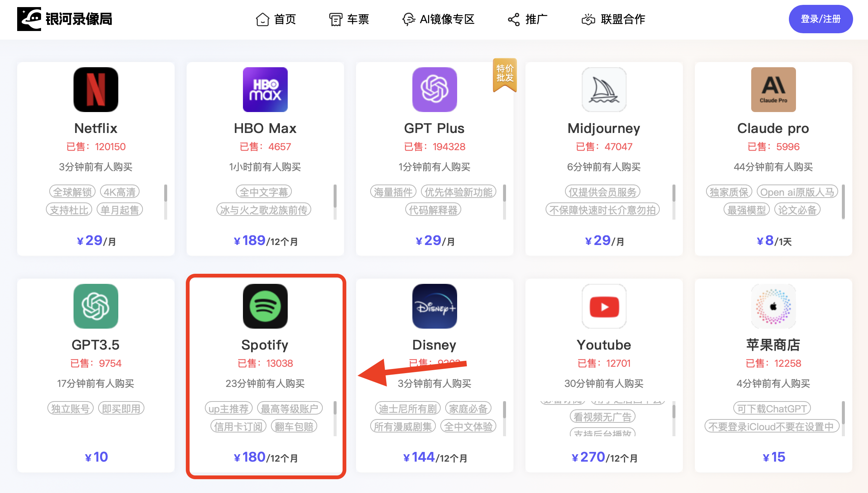Click the house icon beside 首页
This screenshot has width=868, height=493.
pyautogui.click(x=263, y=19)
